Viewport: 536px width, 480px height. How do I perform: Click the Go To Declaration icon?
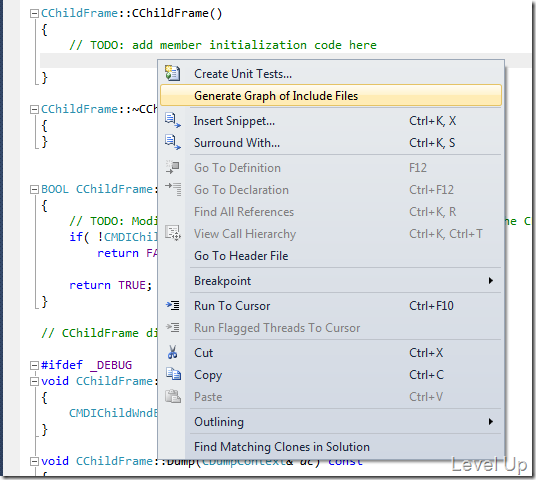point(173,189)
